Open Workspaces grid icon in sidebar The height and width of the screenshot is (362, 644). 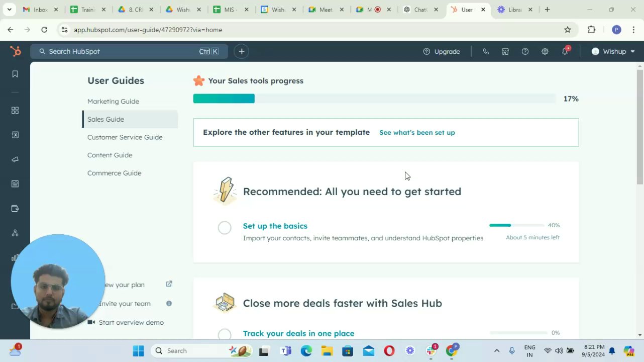(15, 111)
